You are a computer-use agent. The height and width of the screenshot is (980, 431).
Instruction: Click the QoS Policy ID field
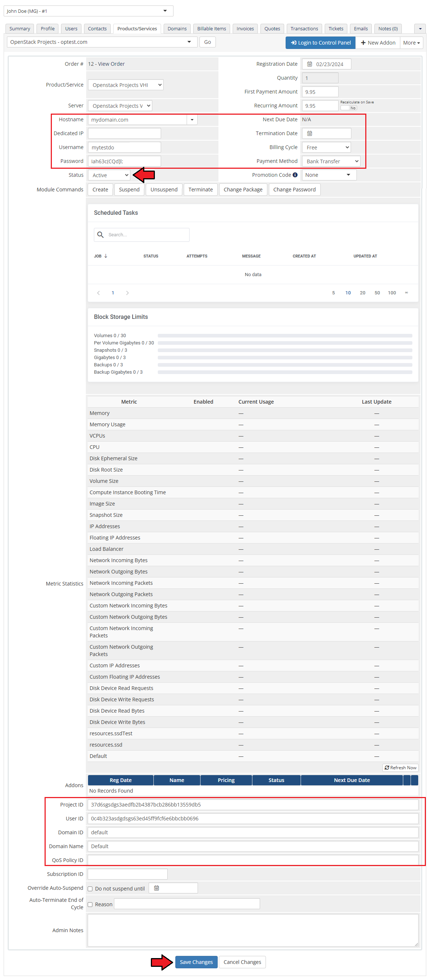[x=253, y=859]
